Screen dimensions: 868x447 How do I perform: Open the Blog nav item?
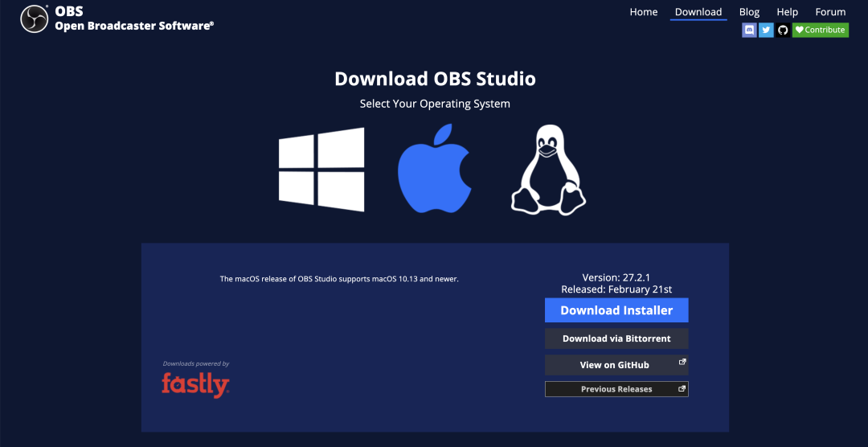(749, 11)
